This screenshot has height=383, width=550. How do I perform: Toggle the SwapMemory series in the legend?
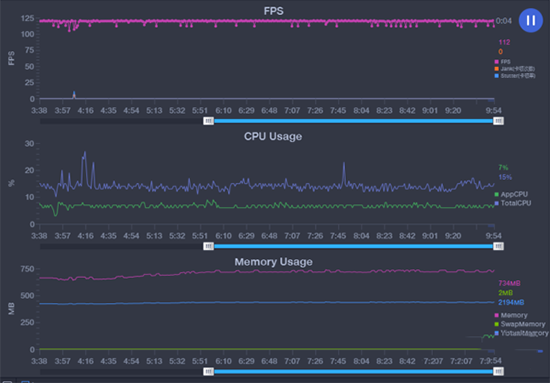click(x=520, y=324)
